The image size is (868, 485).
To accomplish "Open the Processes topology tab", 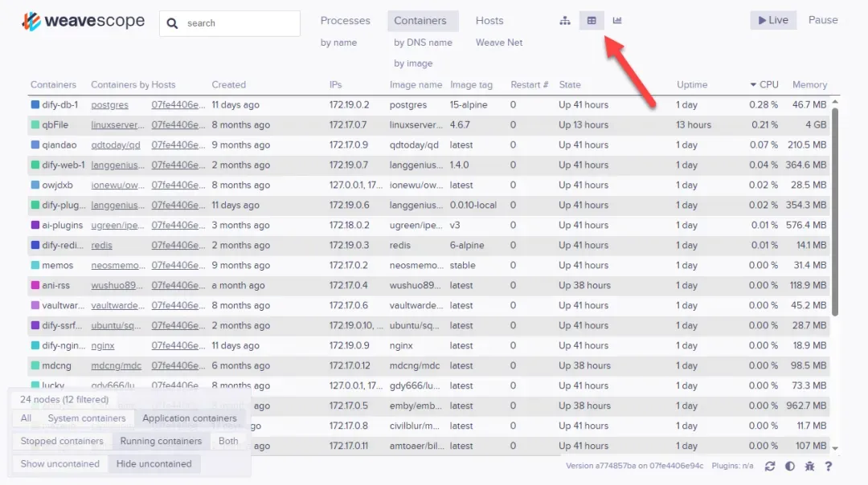I will point(345,20).
